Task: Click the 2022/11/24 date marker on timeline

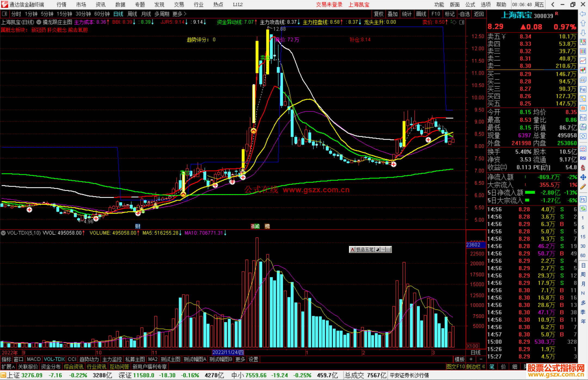Action: (x=228, y=352)
